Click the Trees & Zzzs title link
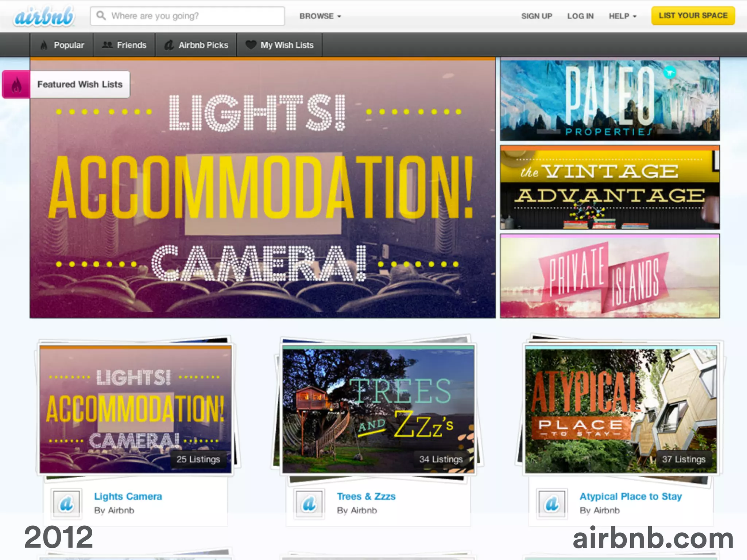This screenshot has height=560, width=747. [x=366, y=497]
